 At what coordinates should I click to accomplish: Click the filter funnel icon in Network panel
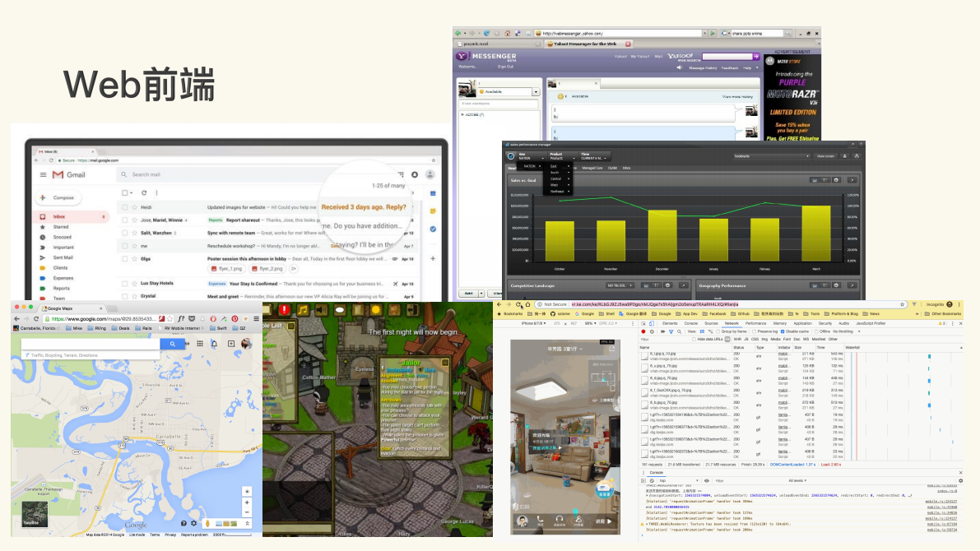point(671,331)
